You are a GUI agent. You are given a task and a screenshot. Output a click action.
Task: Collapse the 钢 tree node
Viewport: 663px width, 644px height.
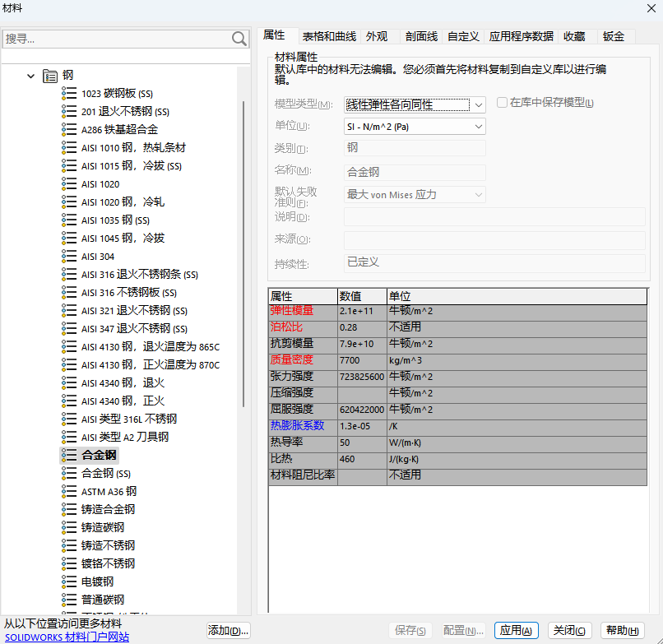tap(30, 75)
